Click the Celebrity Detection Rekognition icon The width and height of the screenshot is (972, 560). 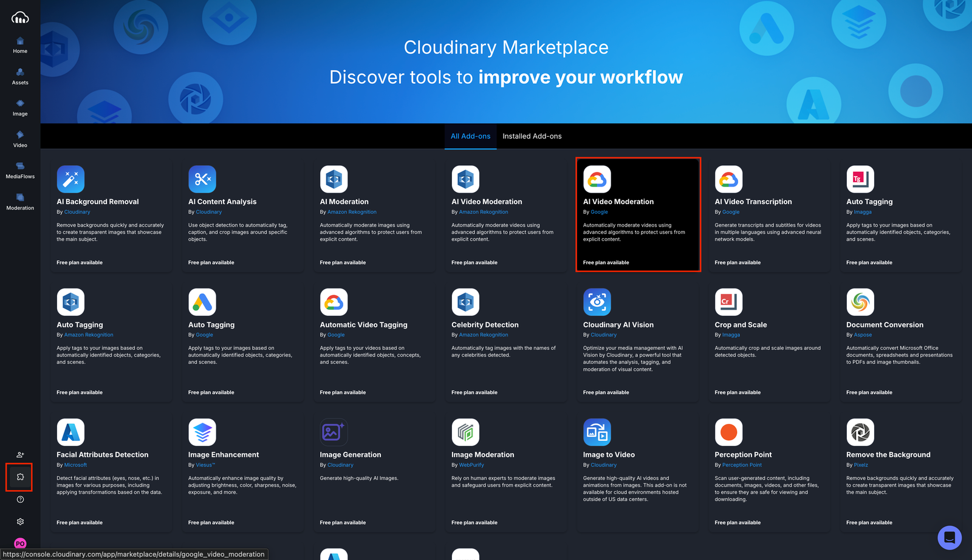(465, 302)
